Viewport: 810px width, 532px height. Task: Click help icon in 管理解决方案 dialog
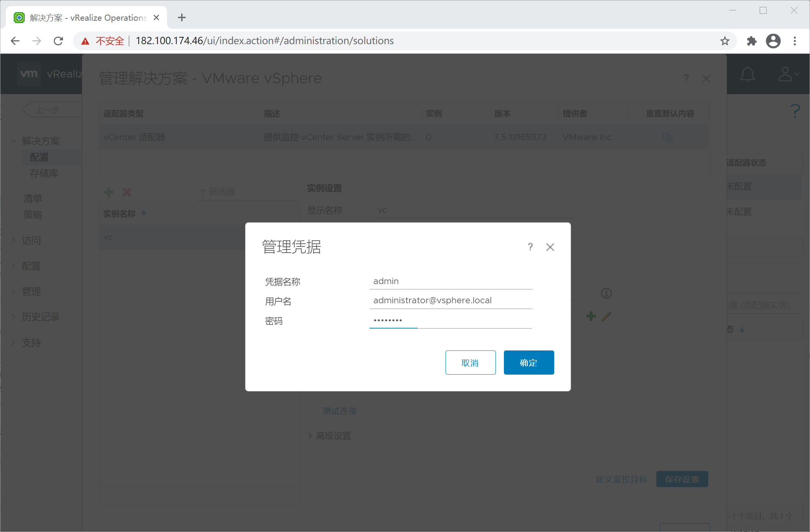pyautogui.click(x=686, y=78)
